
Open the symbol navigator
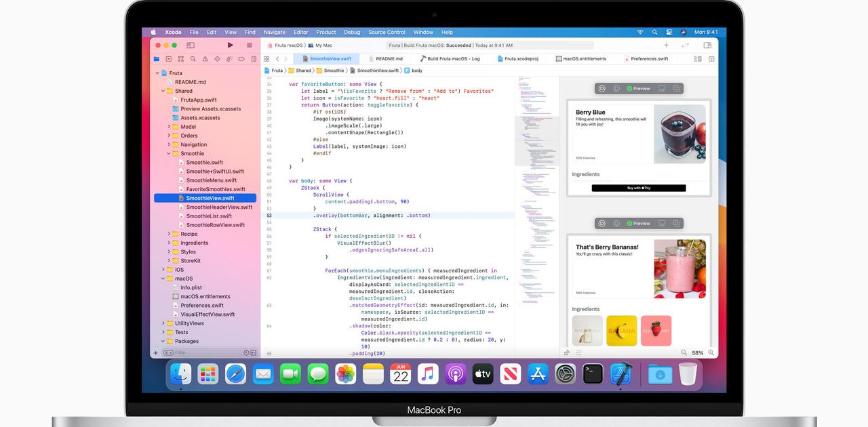pos(181,59)
